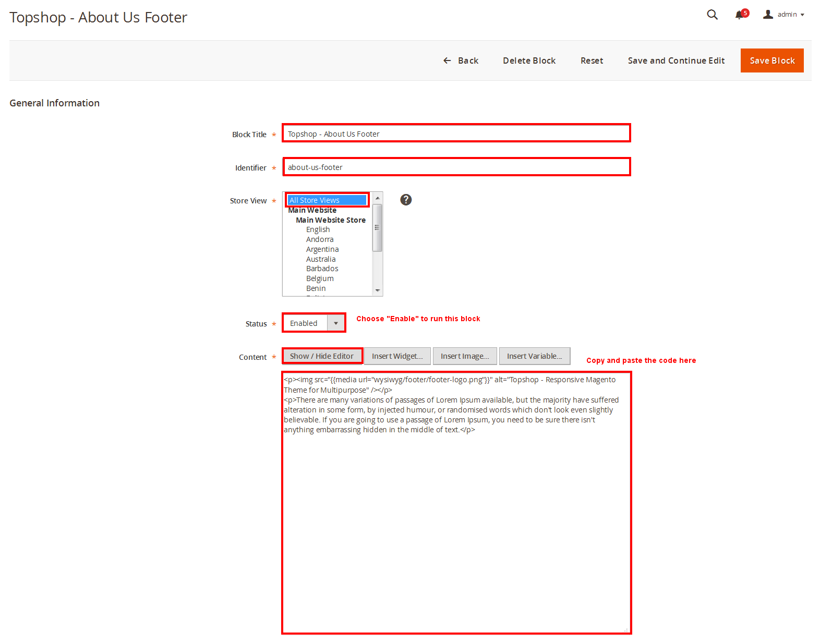This screenshot has width=820, height=644.
Task: Choose Belgium in Store View list
Action: [319, 278]
